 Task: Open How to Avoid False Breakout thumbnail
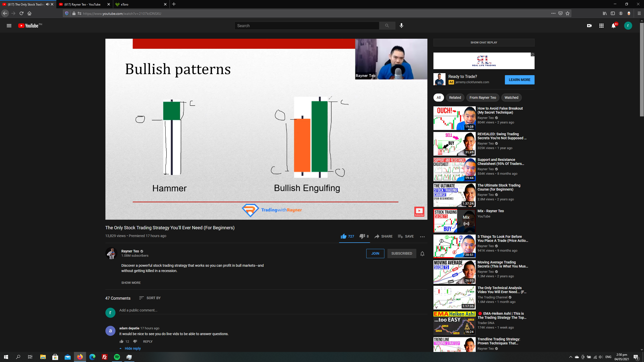click(x=454, y=118)
